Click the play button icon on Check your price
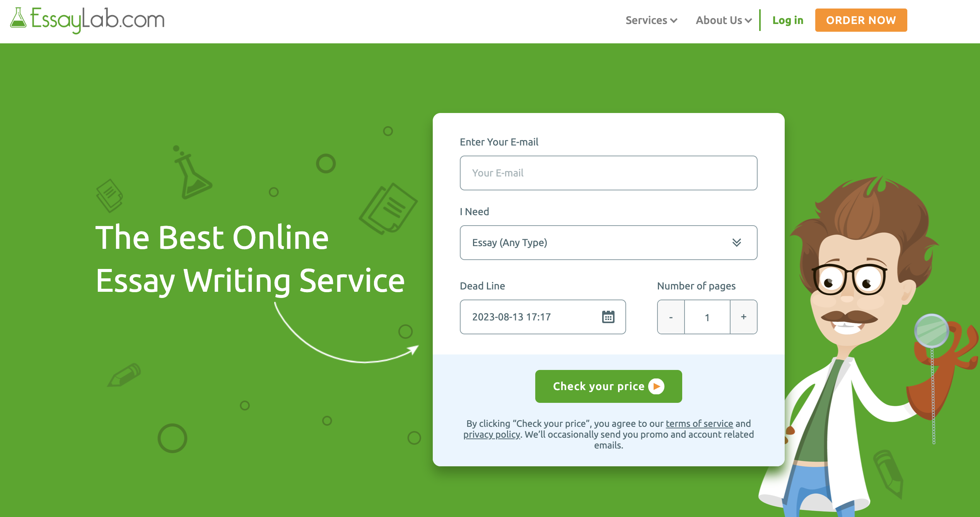Image resolution: width=980 pixels, height=517 pixels. pos(656,386)
